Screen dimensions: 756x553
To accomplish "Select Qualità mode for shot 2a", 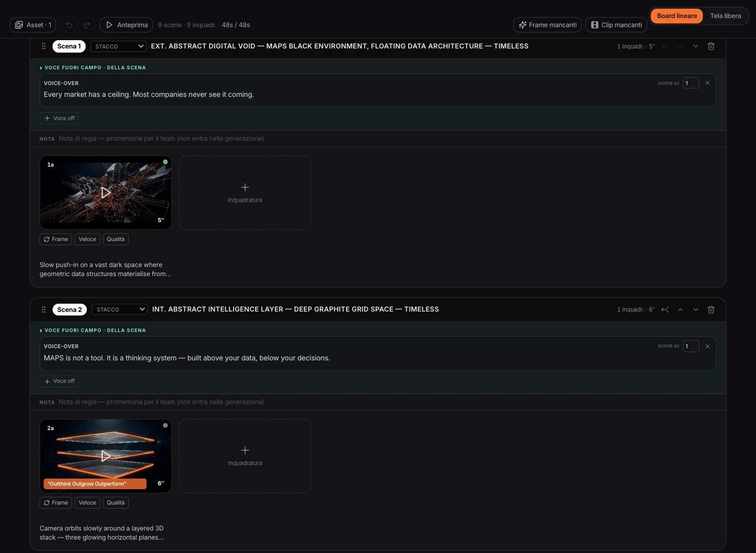I will (116, 502).
